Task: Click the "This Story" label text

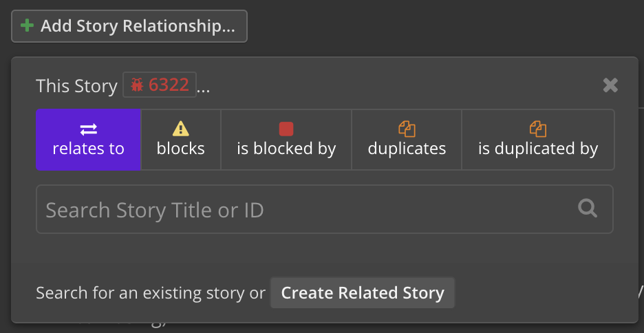Action: (x=76, y=86)
